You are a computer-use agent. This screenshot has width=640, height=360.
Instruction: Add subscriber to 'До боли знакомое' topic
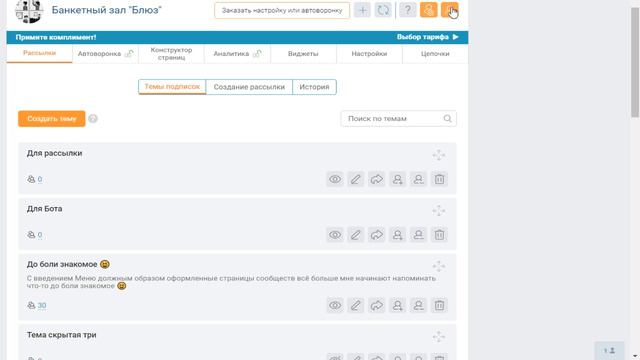point(398,305)
